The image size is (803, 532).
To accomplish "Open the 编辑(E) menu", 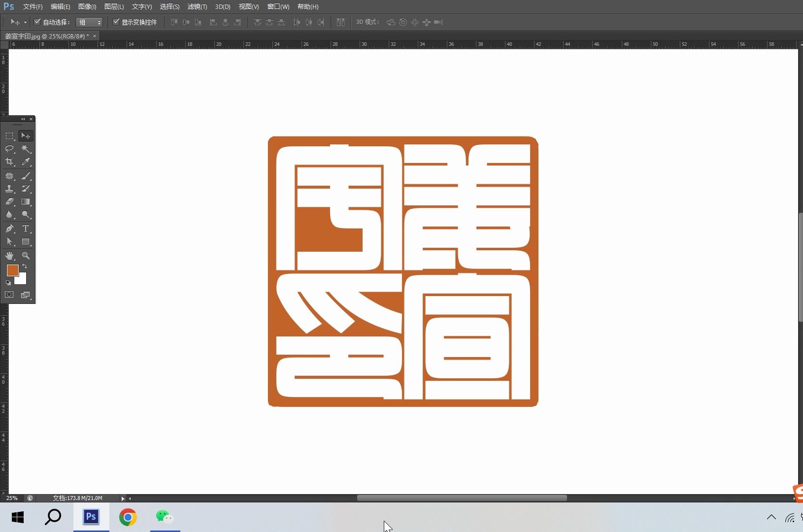I will [x=60, y=6].
